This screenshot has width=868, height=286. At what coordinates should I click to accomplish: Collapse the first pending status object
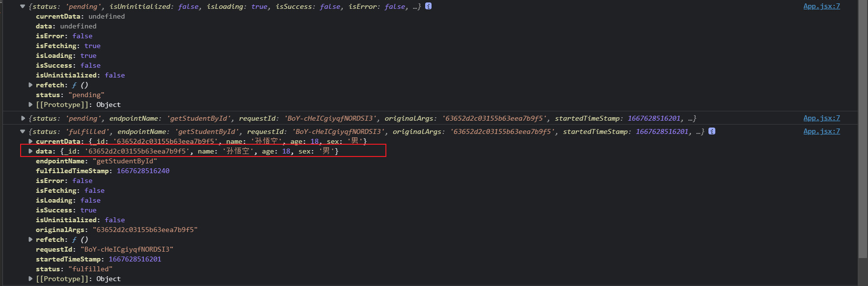(23, 6)
